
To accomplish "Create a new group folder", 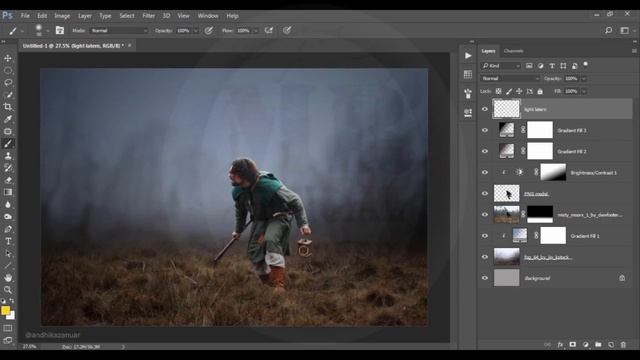I will [598, 345].
